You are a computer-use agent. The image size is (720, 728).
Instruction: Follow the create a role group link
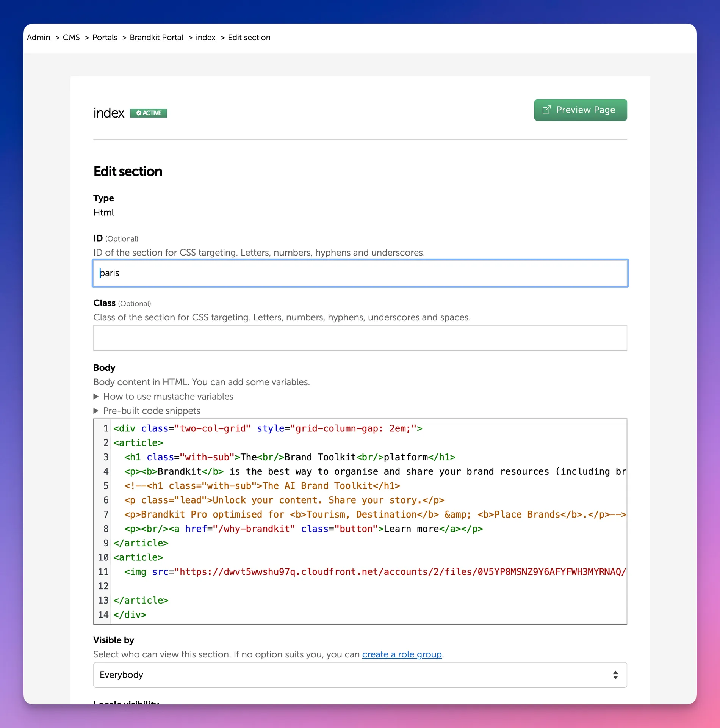pos(402,654)
